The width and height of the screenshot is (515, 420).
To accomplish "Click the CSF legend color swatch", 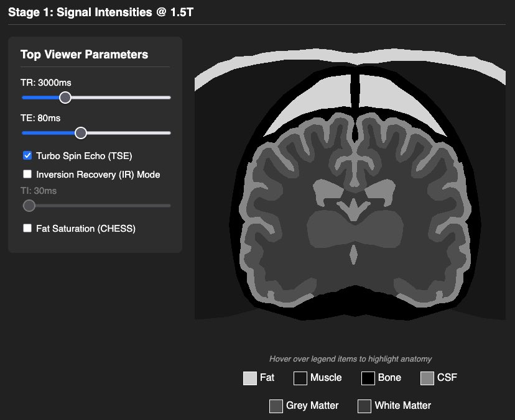I will pyautogui.click(x=427, y=378).
